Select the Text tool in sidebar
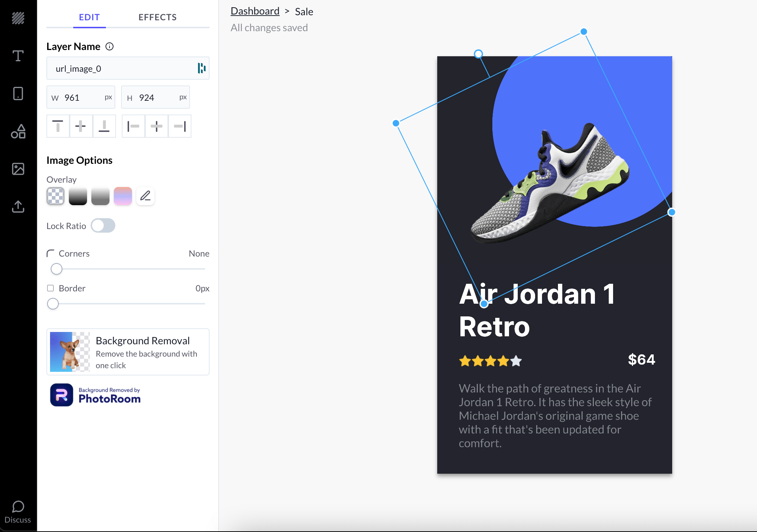The width and height of the screenshot is (757, 532). pos(18,56)
